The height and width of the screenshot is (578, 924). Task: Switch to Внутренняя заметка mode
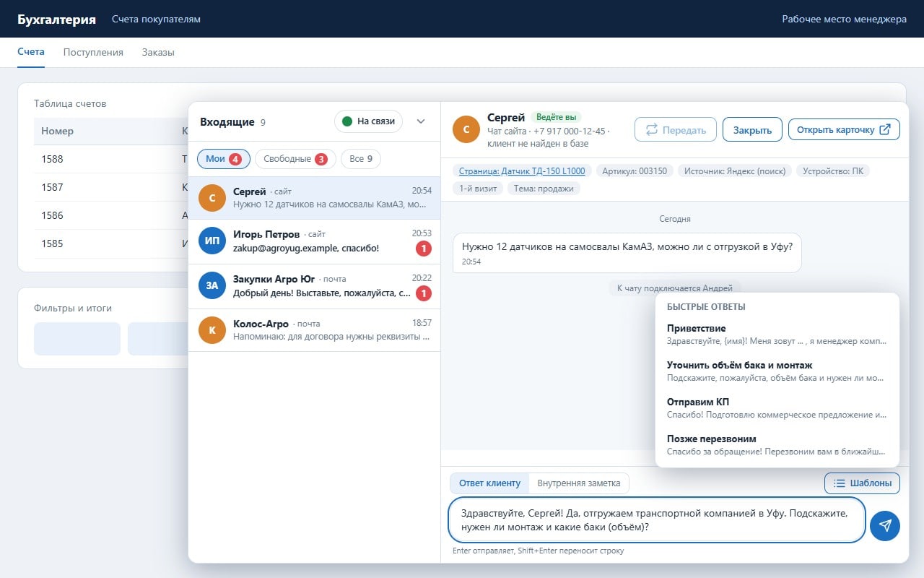click(x=579, y=483)
